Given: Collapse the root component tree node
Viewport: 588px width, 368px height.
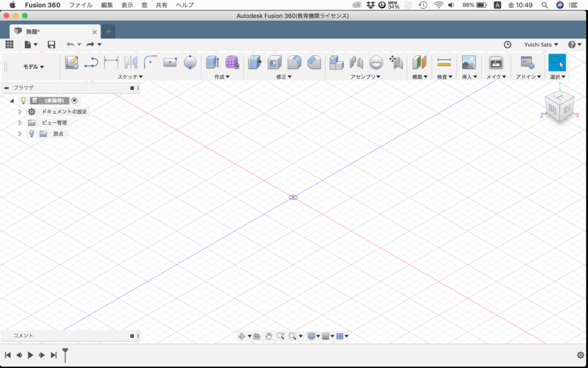Looking at the screenshot, I should click(12, 101).
